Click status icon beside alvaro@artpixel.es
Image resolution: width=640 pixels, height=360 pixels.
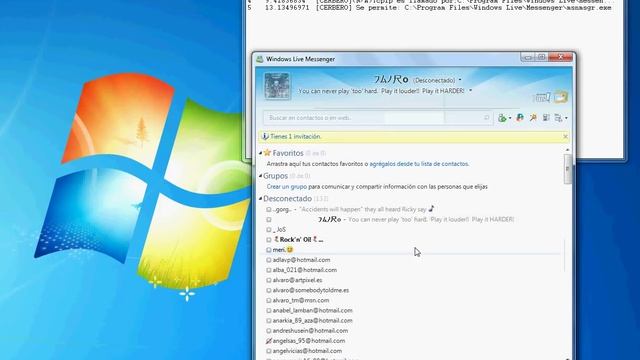269,280
